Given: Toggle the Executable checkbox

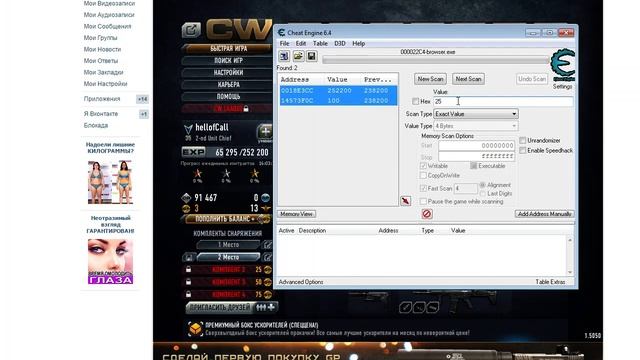Looking at the screenshot, I should (x=473, y=166).
